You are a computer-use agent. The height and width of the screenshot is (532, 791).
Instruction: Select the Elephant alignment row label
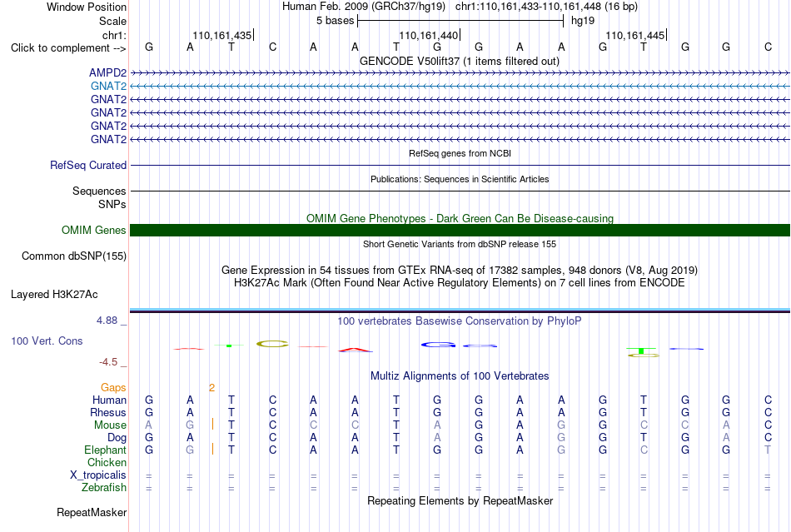pyautogui.click(x=105, y=450)
